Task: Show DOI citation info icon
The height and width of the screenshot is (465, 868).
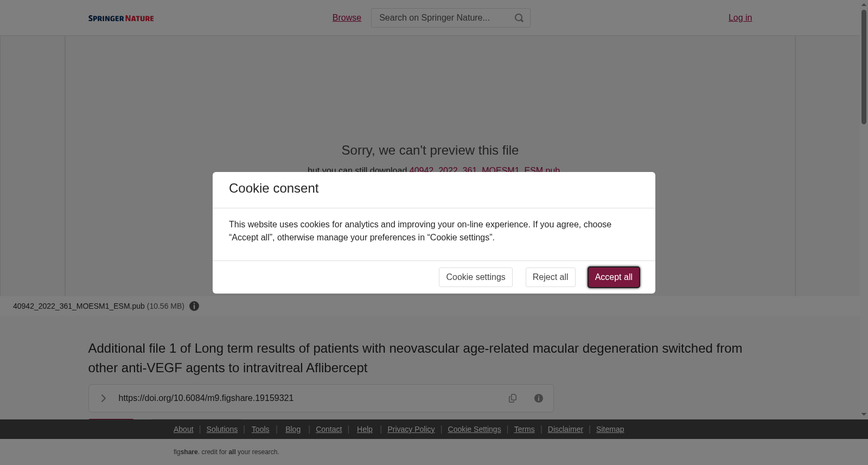Action: tap(539, 398)
